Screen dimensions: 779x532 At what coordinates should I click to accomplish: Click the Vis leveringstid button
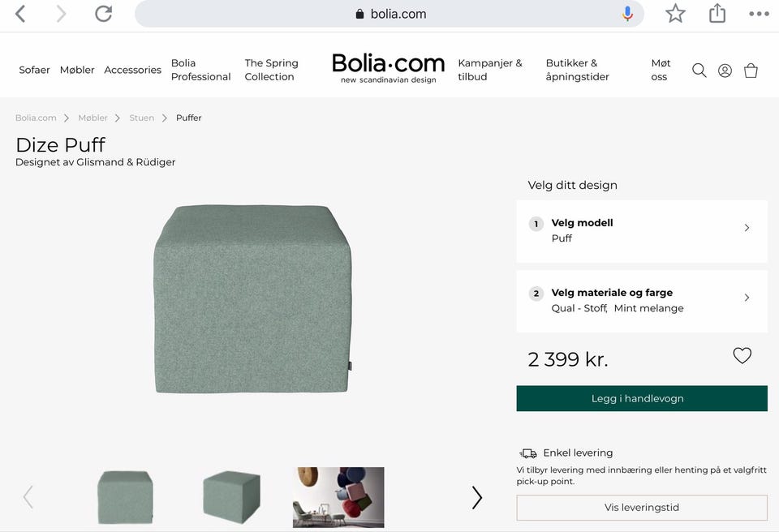642,508
